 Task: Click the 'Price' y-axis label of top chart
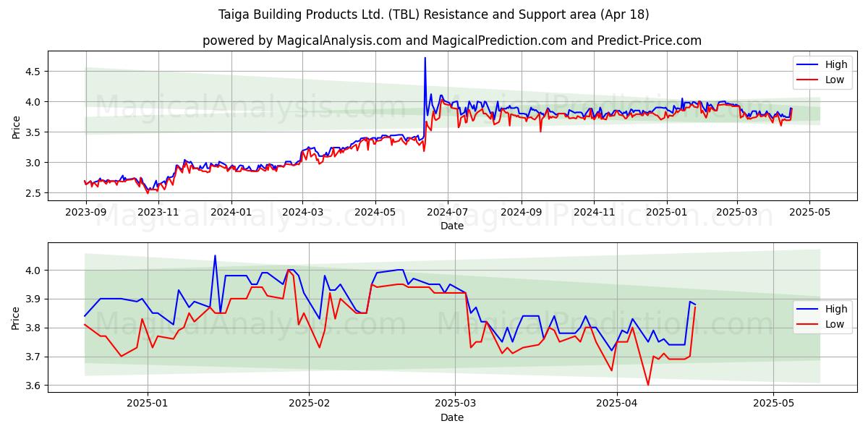click(16, 127)
